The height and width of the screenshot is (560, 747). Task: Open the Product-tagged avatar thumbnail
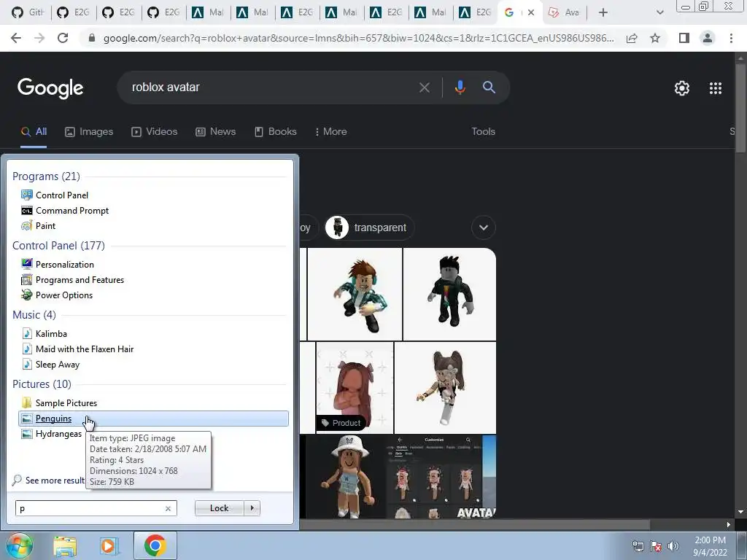pyautogui.click(x=355, y=388)
